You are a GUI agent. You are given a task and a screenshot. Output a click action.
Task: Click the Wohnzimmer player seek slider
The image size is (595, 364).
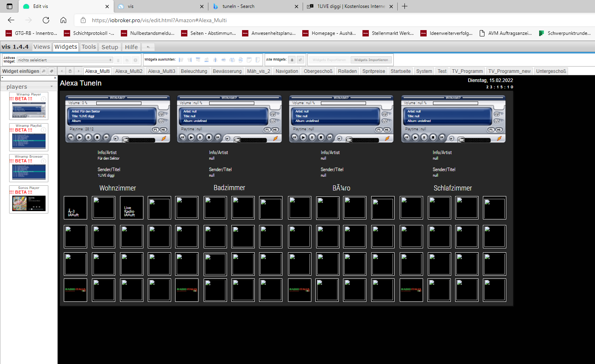[x=139, y=140]
